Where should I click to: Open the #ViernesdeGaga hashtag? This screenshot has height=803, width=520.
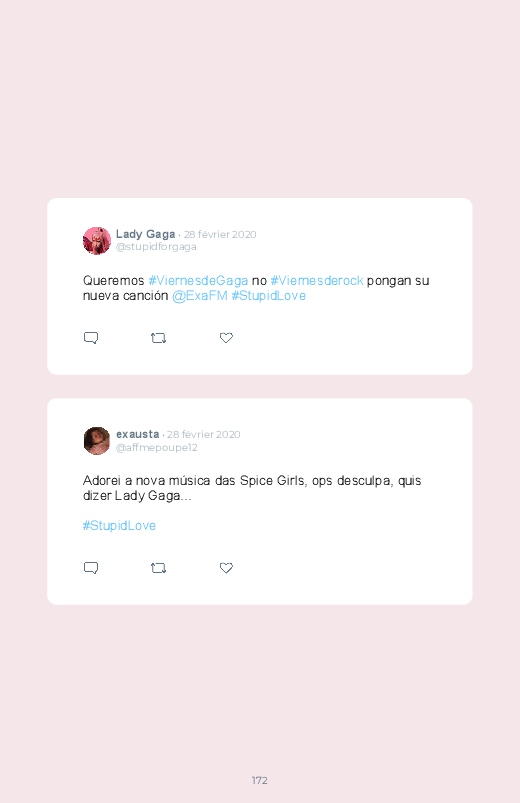pos(198,281)
